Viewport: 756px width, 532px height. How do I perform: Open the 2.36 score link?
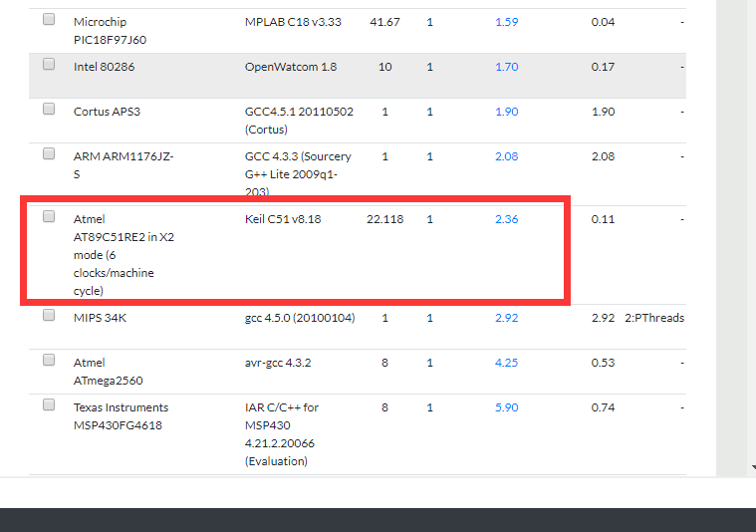click(507, 219)
